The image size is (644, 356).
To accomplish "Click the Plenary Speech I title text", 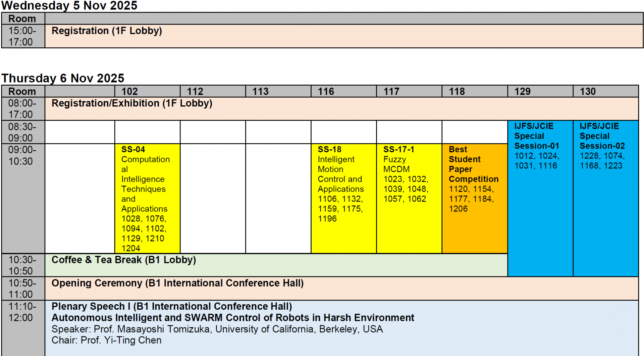I will [x=171, y=306].
